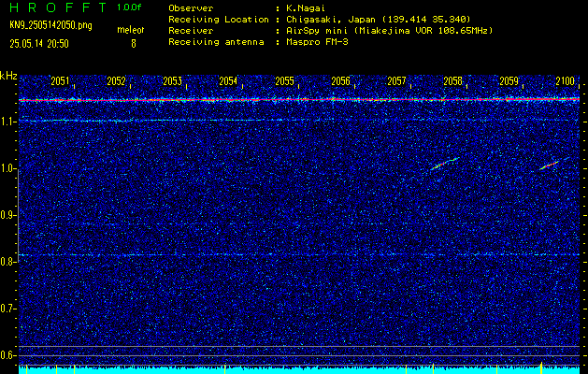Image resolution: width=588 pixels, height=374 pixels.
Task: Click the 2056 time label
Action: (x=341, y=81)
